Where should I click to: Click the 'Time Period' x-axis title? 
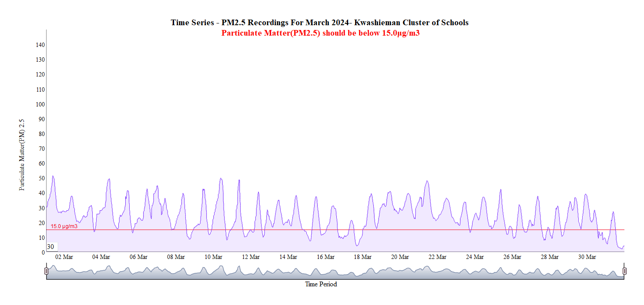[321, 284]
